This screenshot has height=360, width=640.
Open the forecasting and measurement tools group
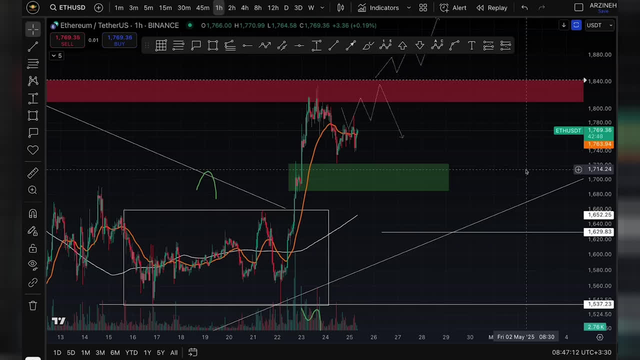click(x=33, y=98)
